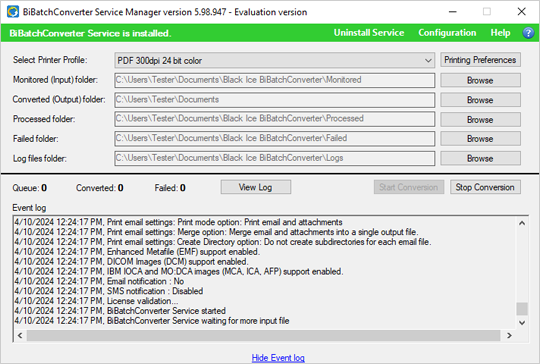Click the event log horizontal scrollbar thumb
540x364 pixels.
point(263,335)
